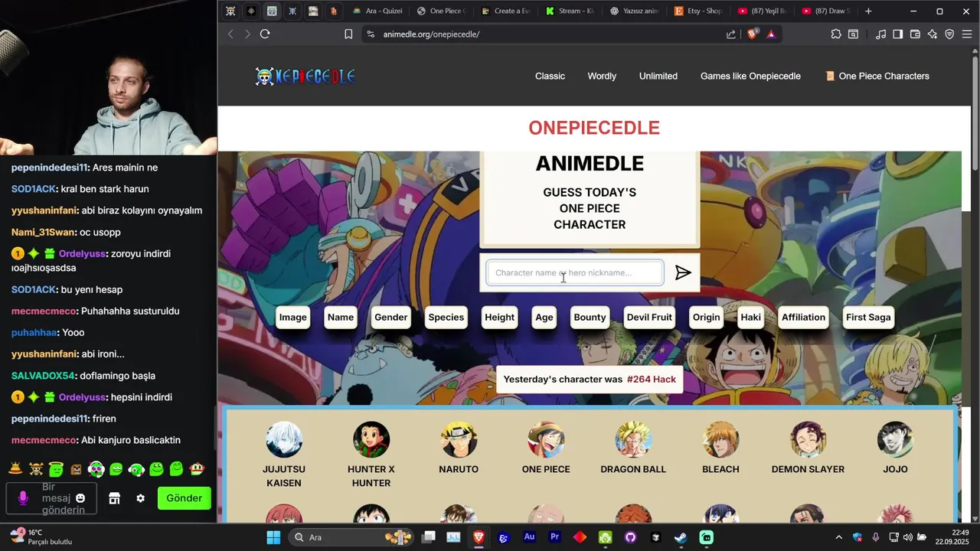Open site information icon beside the URL

(x=371, y=34)
